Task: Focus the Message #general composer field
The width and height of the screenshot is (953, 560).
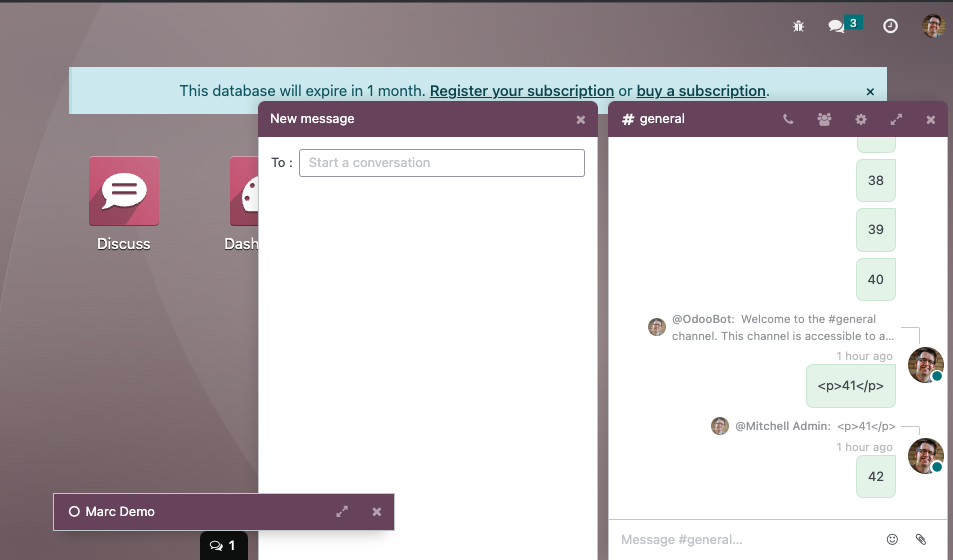Action: coord(748,539)
